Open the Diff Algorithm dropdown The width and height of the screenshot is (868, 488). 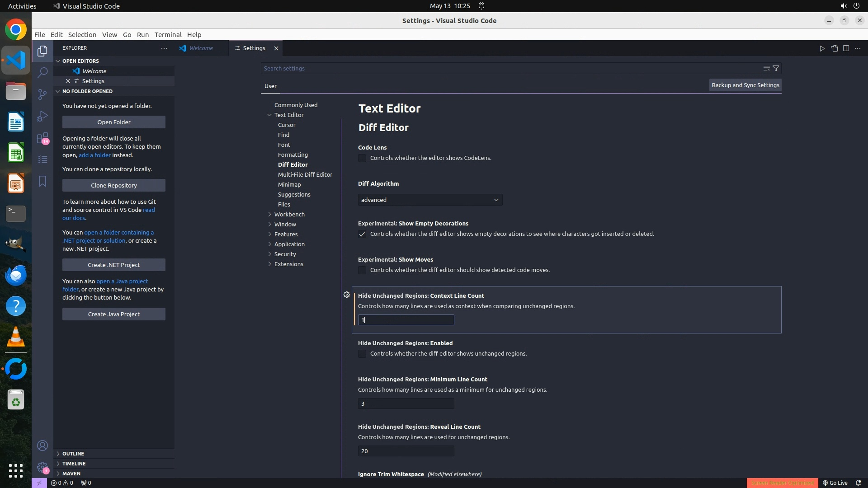click(430, 200)
